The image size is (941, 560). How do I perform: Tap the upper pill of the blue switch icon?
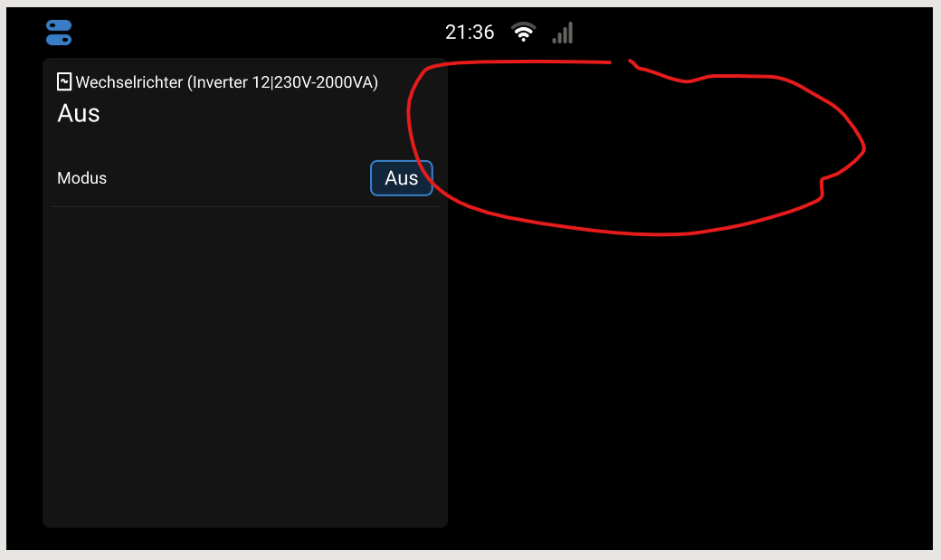tap(59, 26)
